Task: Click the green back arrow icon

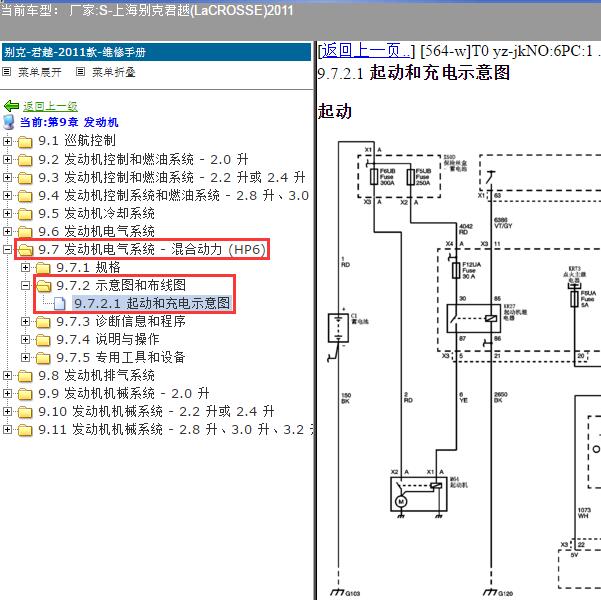Action: click(x=11, y=106)
